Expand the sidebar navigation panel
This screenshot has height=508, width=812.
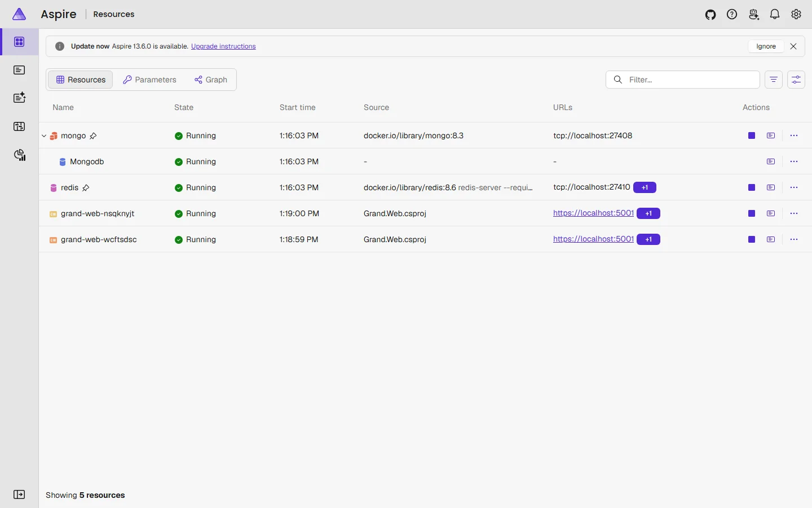pos(19,494)
